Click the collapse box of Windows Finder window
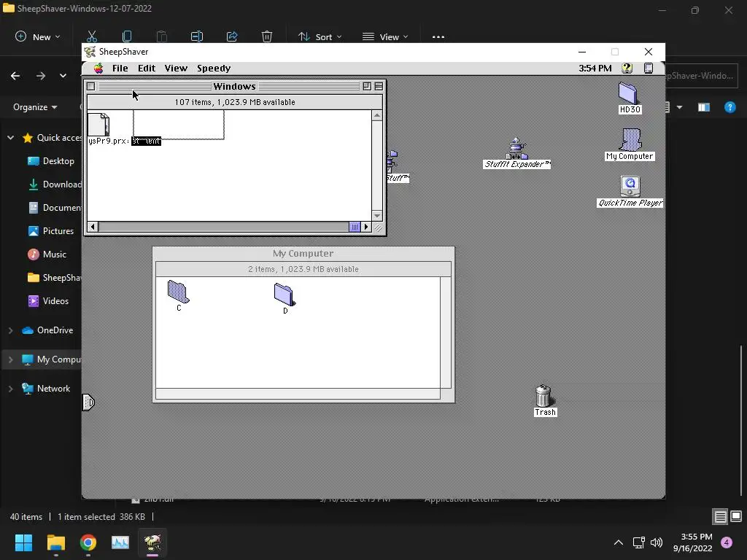Screen dimensions: 747x560 pos(379,86)
